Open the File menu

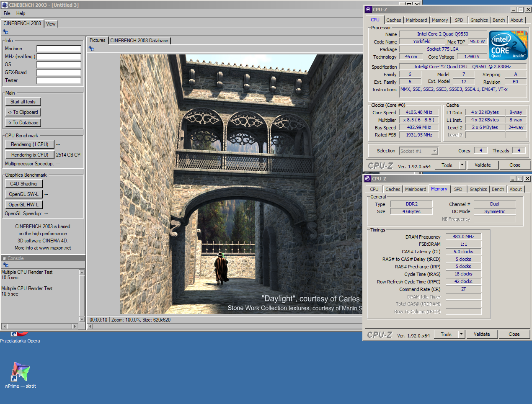(x=7, y=13)
